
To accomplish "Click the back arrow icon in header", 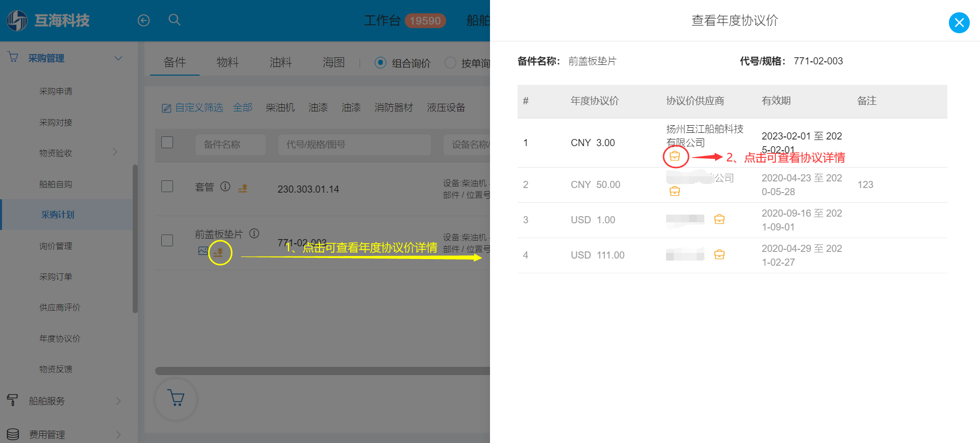I will (144, 20).
